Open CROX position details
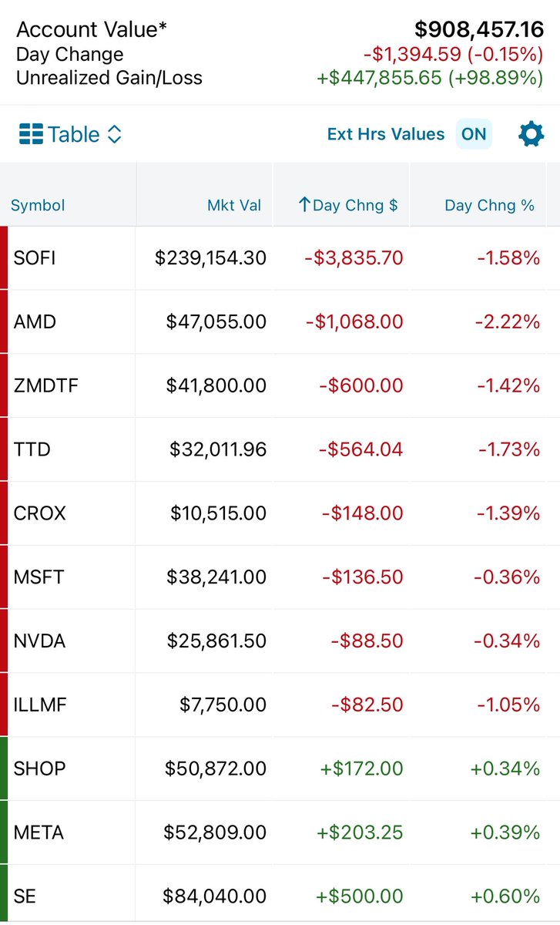Screen dimensions: 560x925 pyautogui.click(x=280, y=514)
